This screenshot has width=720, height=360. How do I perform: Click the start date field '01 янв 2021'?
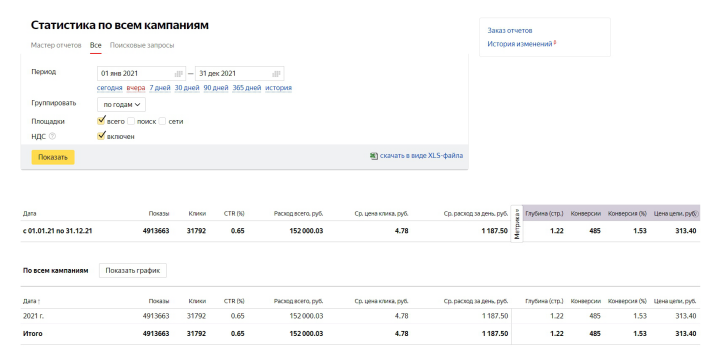141,73
